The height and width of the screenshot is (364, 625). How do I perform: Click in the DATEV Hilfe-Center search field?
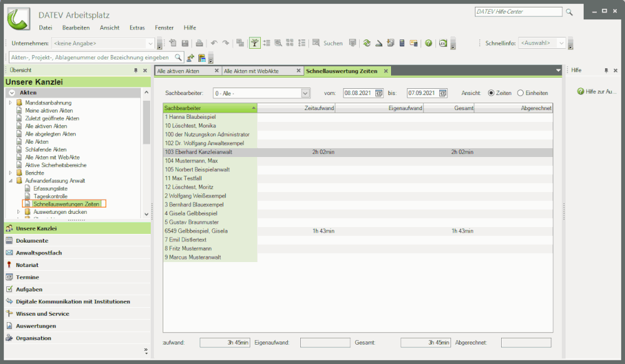(518, 12)
